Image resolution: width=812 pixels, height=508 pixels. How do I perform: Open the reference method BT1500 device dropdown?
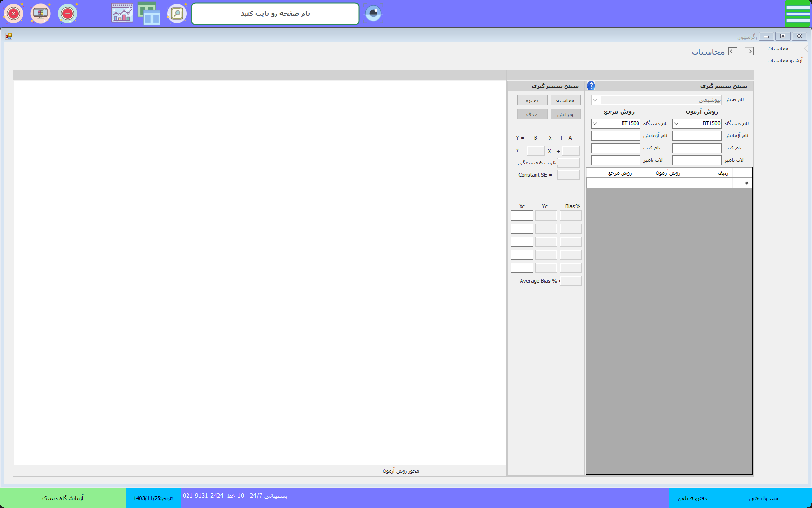click(x=595, y=124)
